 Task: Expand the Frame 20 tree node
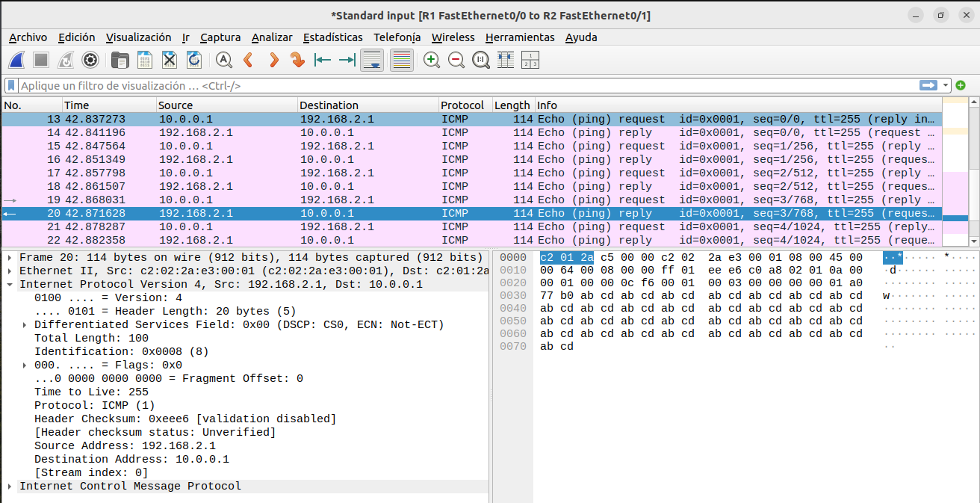pyautogui.click(x=10, y=258)
